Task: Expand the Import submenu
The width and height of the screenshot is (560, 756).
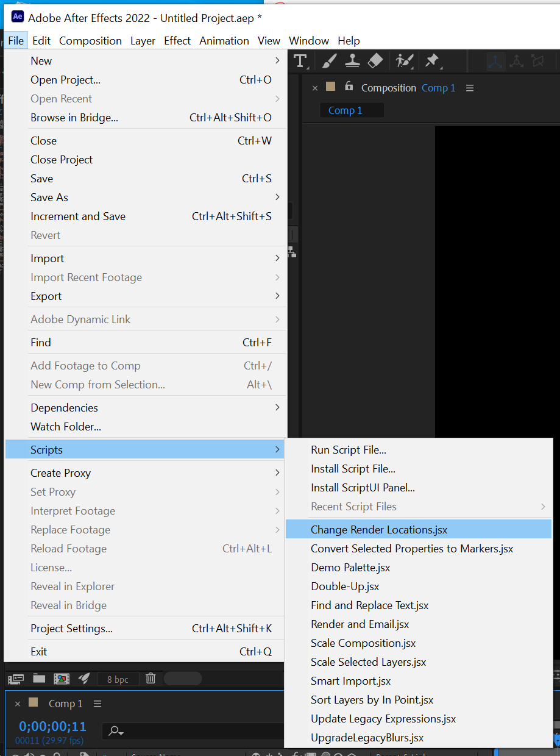Action: (x=145, y=259)
